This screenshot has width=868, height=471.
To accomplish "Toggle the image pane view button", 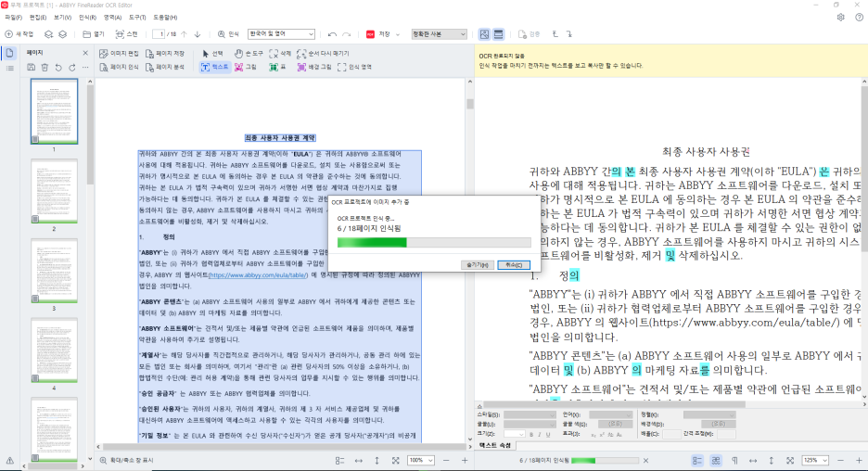I will [x=484, y=34].
